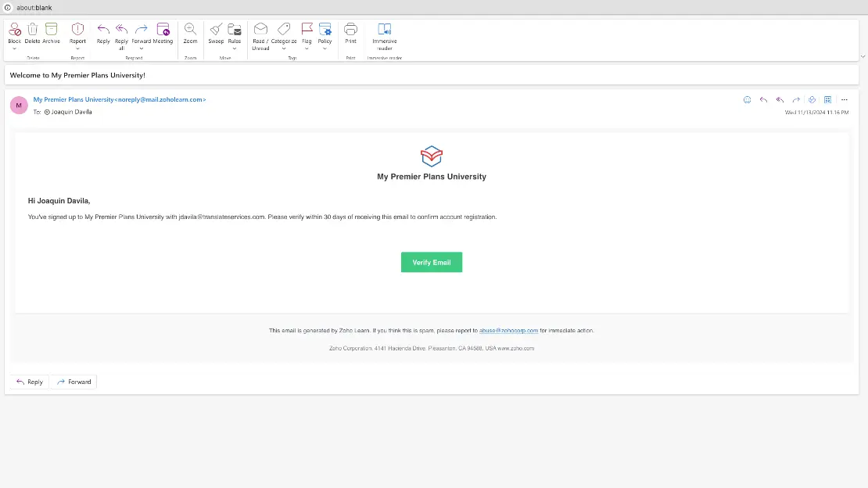Click forward arrow in message header
Image resolution: width=868 pixels, height=488 pixels.
tap(795, 99)
